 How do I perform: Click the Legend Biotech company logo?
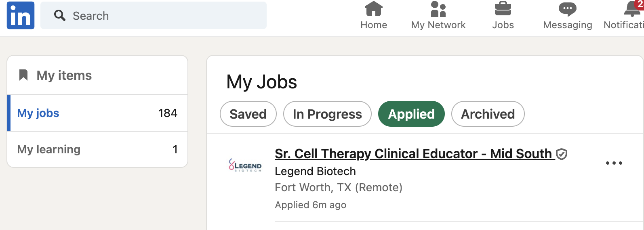[245, 165]
